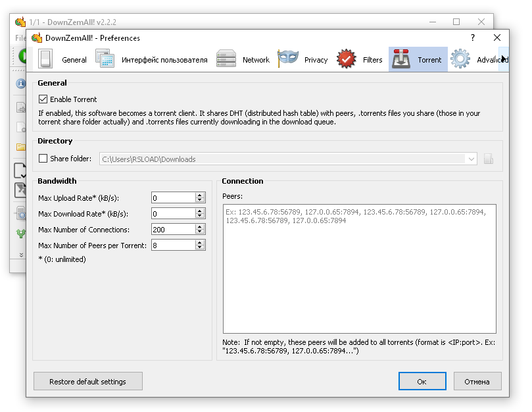Minimize the DownZemAll main window
The width and height of the screenshot is (532, 412).
[432, 22]
